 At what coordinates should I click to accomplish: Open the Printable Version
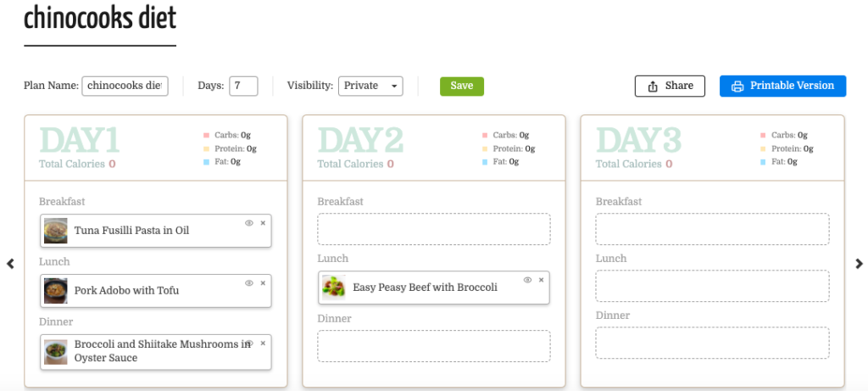[x=782, y=86]
